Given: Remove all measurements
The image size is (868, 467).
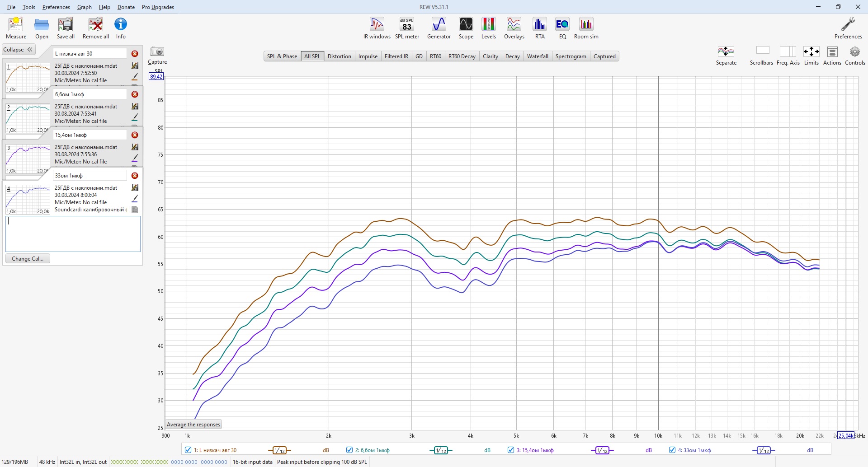Looking at the screenshot, I should pos(95,28).
